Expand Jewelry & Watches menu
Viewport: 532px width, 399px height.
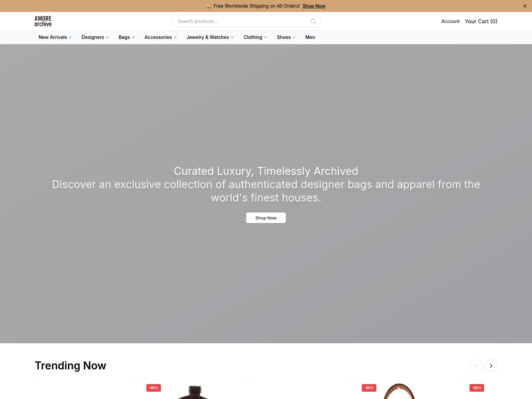(x=210, y=37)
